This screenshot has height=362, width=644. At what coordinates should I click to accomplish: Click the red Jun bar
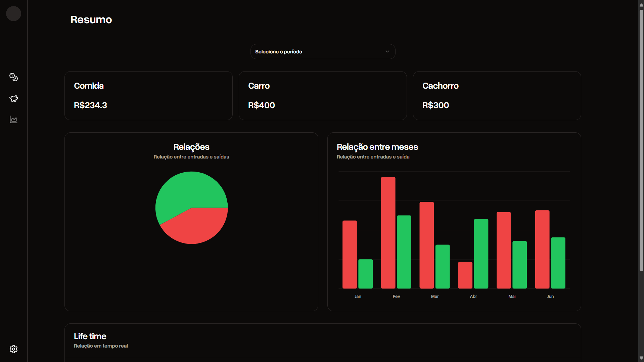coord(542,250)
